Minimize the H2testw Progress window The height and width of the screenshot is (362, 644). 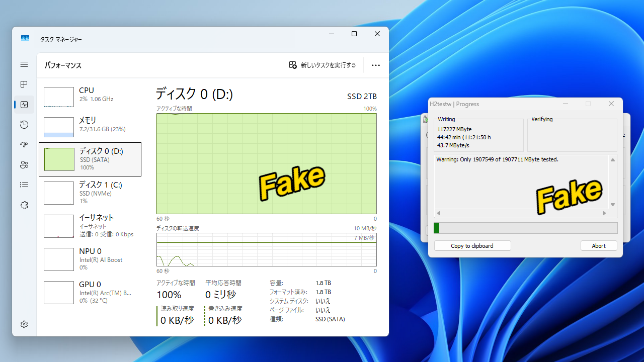tap(566, 104)
